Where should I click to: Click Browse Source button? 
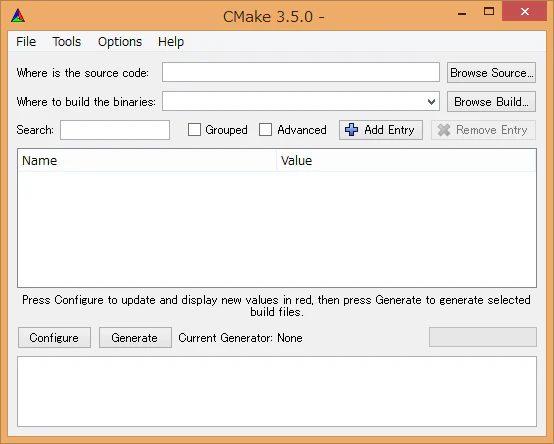491,73
